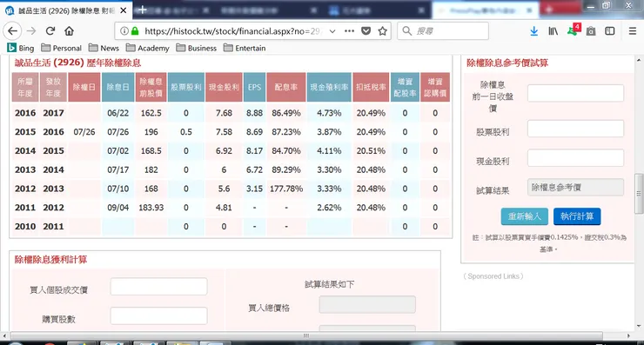Click the horizontal scrollbar thumb
The width and height of the screenshot is (644, 345).
pos(306,335)
